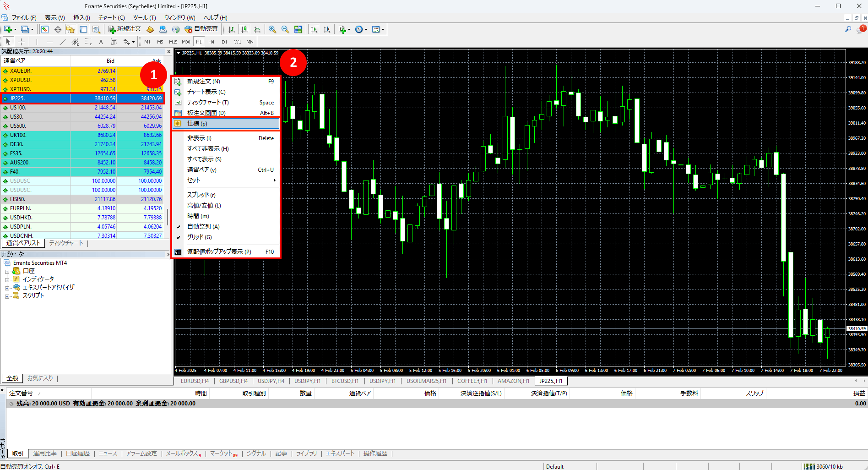The width and height of the screenshot is (868, 470).
Task: Switch chart to line chart icon
Action: [257, 29]
